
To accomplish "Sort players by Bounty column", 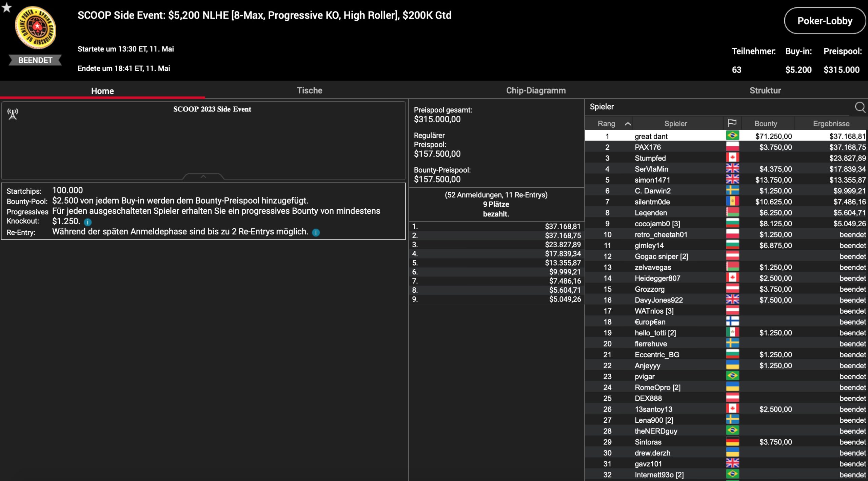I will coord(766,124).
